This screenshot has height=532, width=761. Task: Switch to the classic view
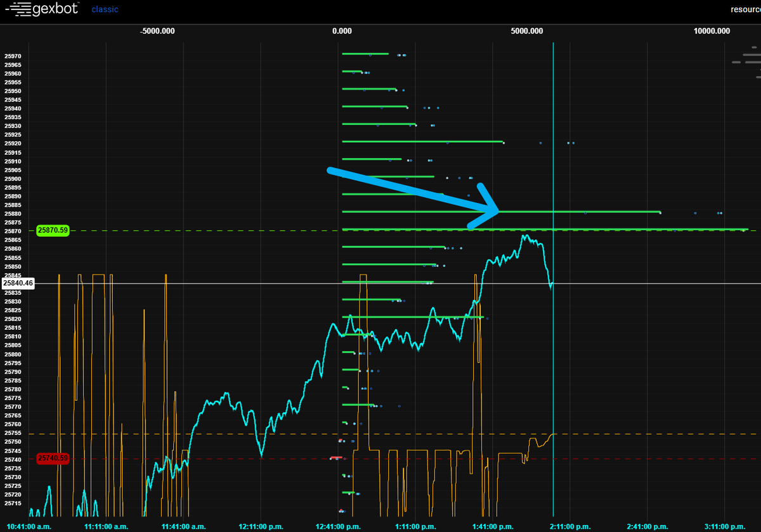click(105, 9)
